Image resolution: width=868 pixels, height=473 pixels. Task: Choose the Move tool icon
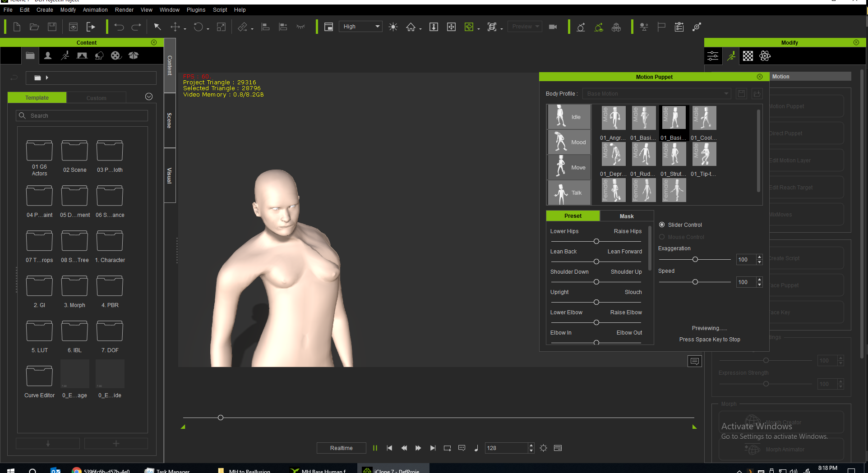[x=175, y=27]
